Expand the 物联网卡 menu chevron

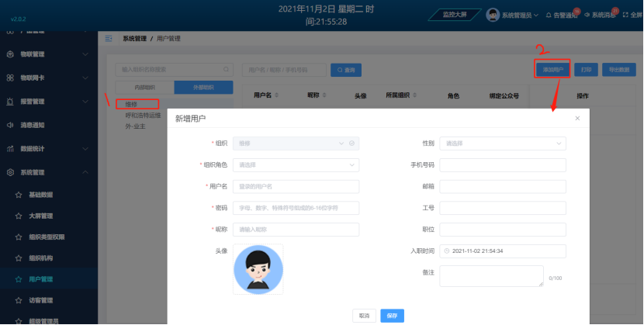(x=85, y=78)
